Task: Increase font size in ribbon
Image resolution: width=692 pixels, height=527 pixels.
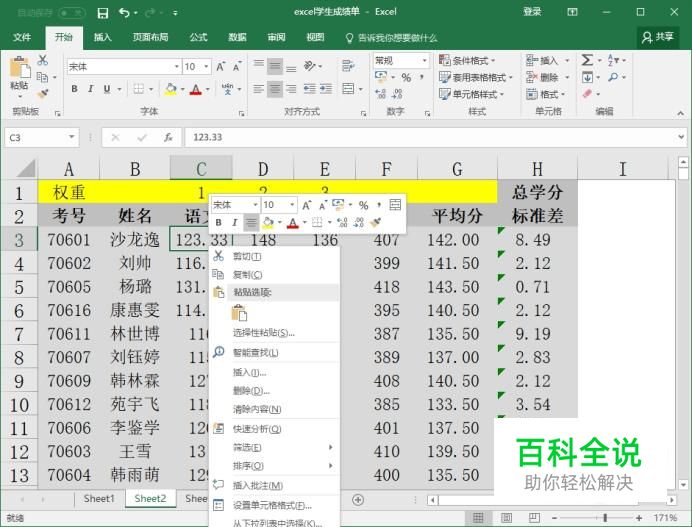Action: point(220,67)
